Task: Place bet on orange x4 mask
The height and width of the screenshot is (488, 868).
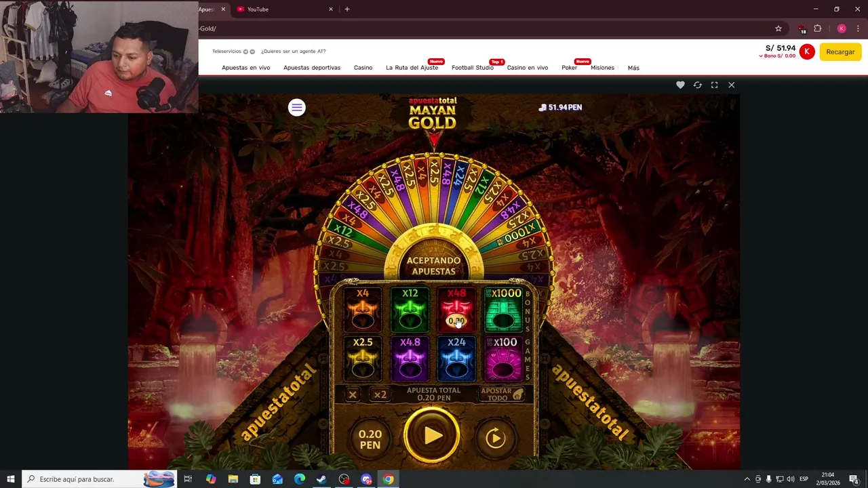Action: point(363,310)
